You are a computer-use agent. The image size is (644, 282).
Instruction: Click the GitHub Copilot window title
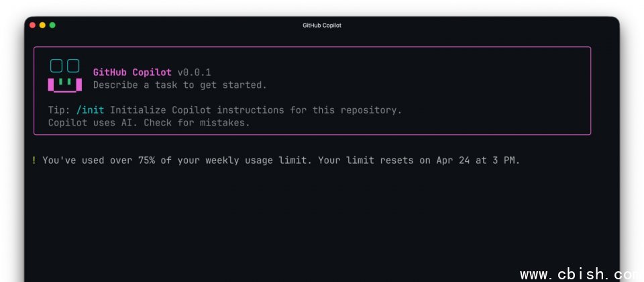[x=322, y=26]
